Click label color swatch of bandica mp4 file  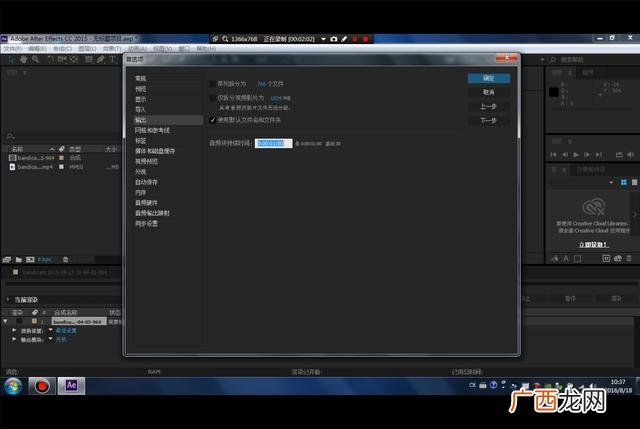[x=61, y=167]
